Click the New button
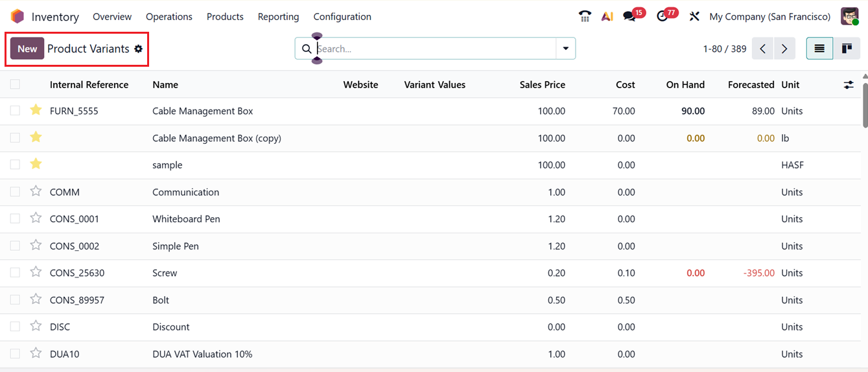 coord(27,49)
